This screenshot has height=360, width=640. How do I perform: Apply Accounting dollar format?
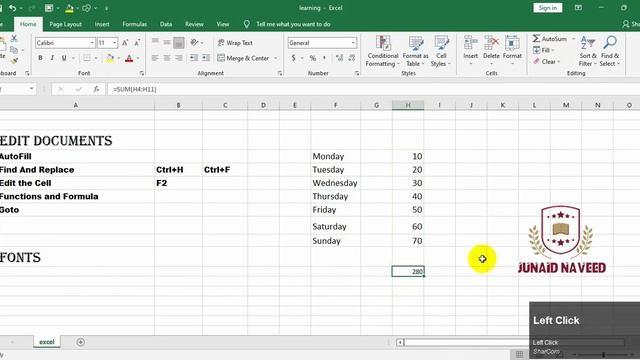[293, 58]
